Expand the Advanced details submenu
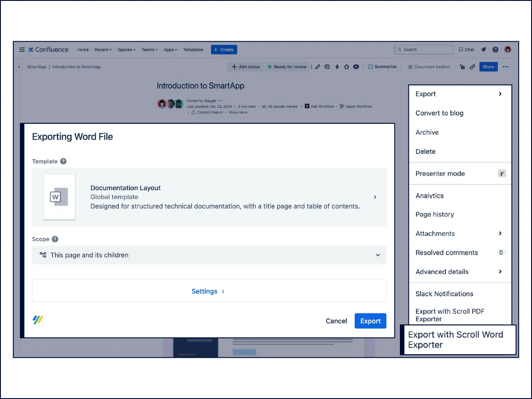The image size is (532, 399). [460, 272]
